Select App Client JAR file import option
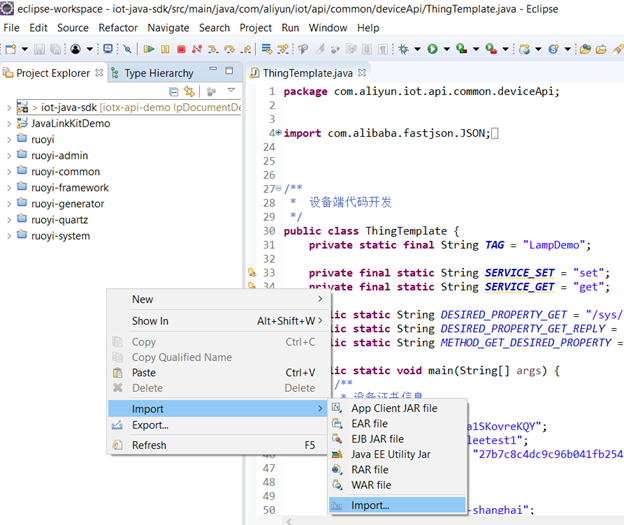Image resolution: width=624 pixels, height=525 pixels. coord(397,408)
